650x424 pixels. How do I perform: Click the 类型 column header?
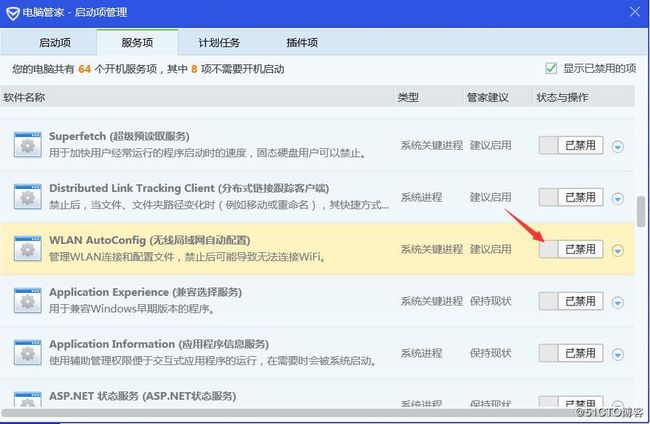point(408,97)
